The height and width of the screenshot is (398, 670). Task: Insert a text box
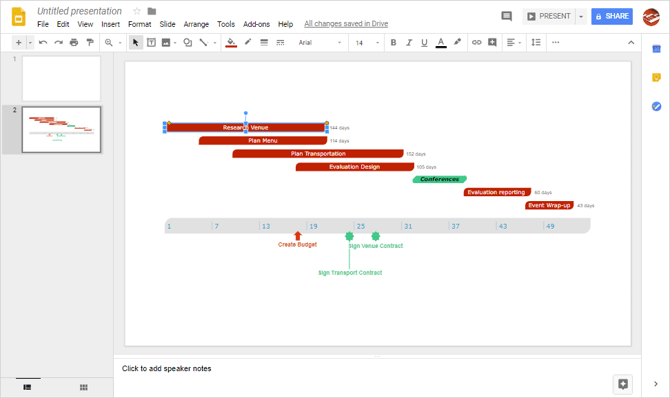click(x=151, y=42)
